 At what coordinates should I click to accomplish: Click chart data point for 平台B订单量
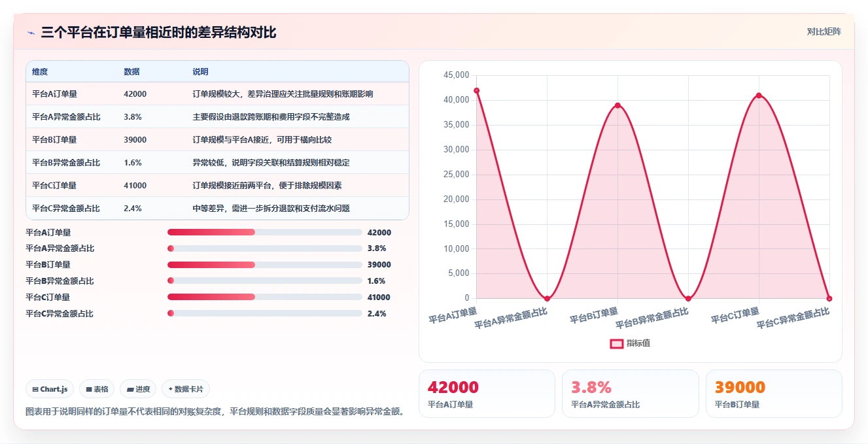point(617,105)
